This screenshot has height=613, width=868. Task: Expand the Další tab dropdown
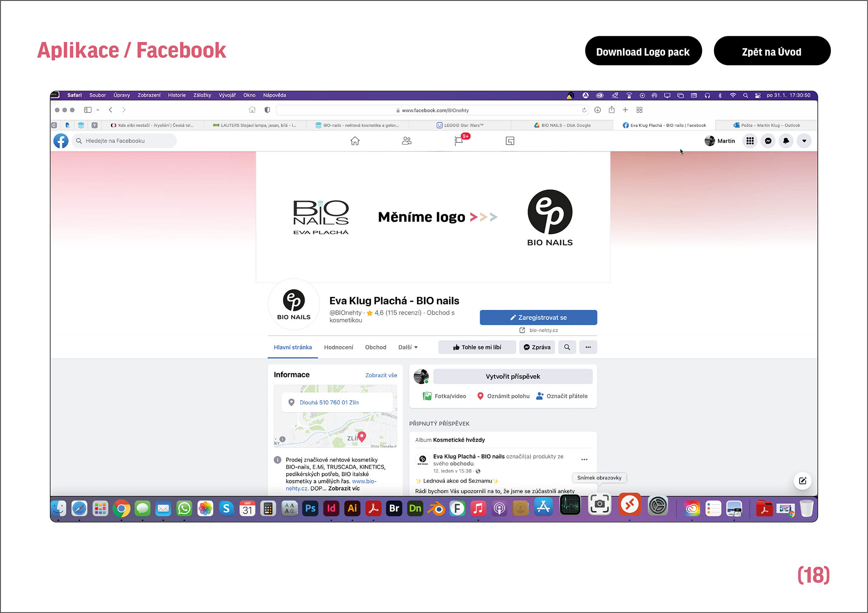point(408,347)
